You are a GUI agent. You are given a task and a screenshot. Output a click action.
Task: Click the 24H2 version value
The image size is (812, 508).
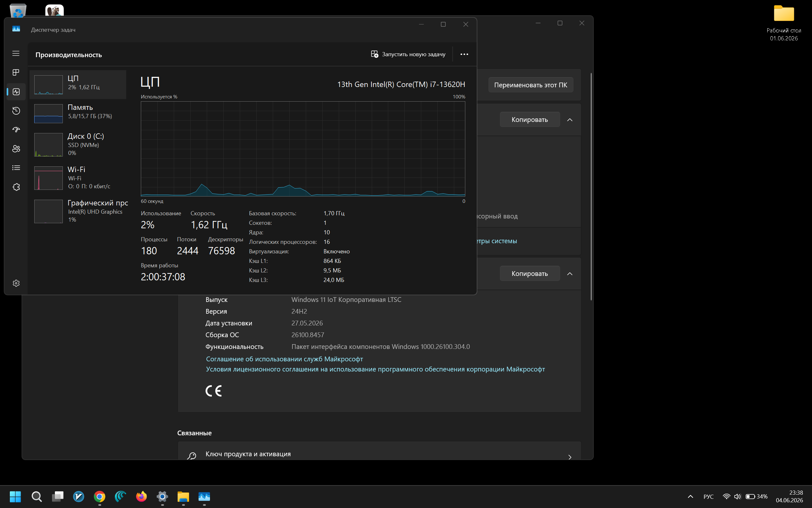click(x=299, y=311)
